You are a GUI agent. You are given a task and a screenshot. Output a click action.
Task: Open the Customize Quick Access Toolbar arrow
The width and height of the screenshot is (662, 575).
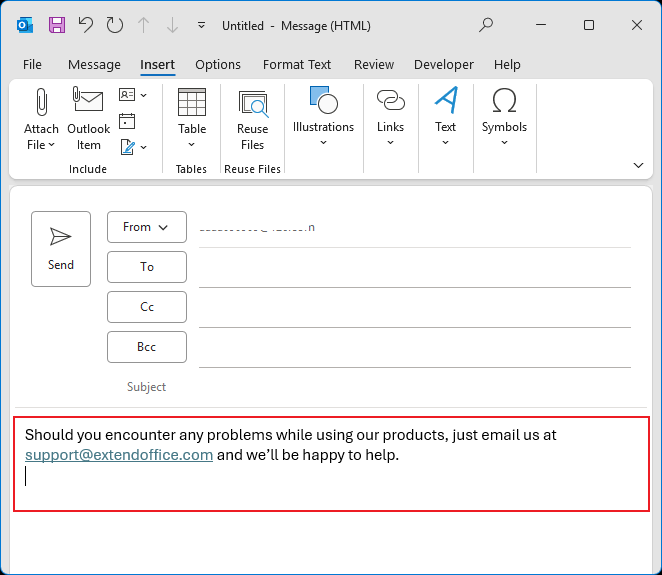click(x=202, y=25)
